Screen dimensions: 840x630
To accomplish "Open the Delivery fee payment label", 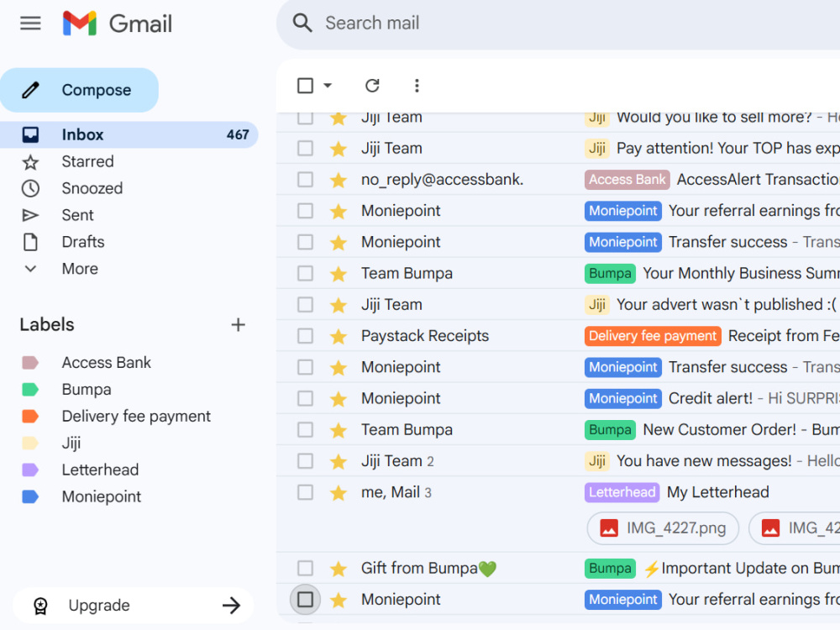I will (x=136, y=417).
